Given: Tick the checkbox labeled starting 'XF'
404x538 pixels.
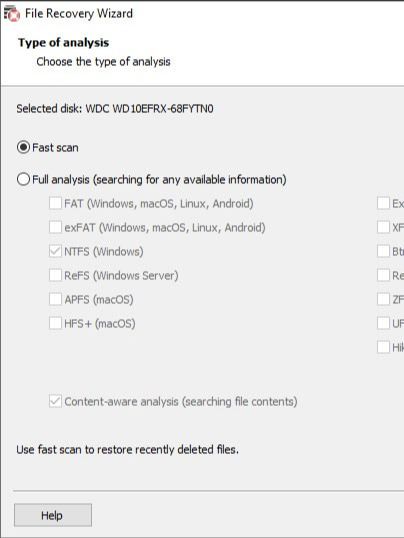Looking at the screenshot, I should coord(383,227).
